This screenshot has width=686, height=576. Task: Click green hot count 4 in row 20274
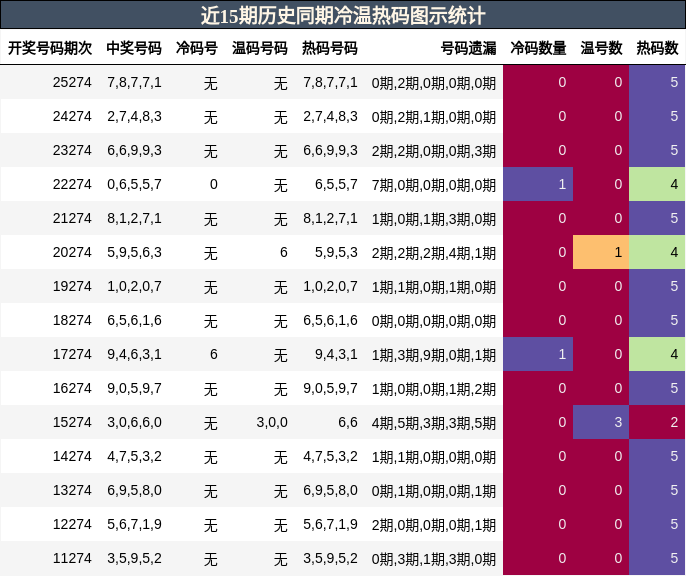[657, 252]
